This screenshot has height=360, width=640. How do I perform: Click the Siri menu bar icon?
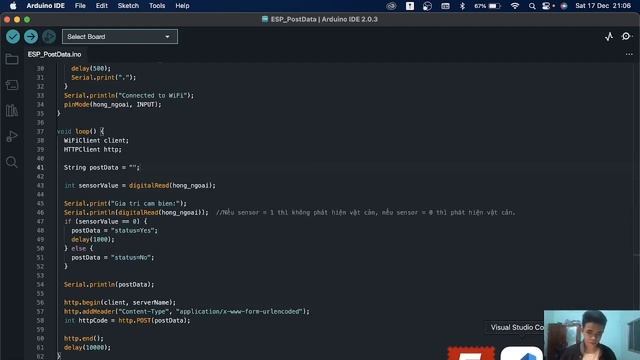point(564,6)
